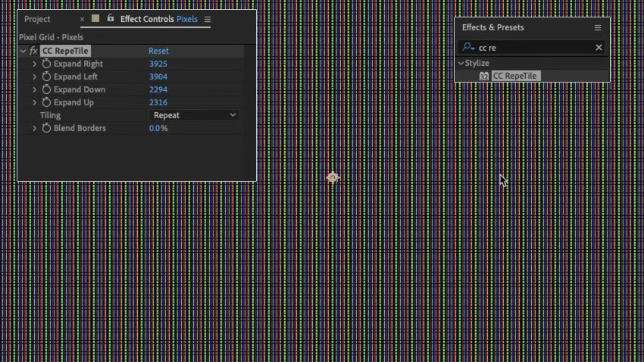Click the Blend Borders value 0.0%
Viewport: 644px width, 362px height.
coord(158,129)
